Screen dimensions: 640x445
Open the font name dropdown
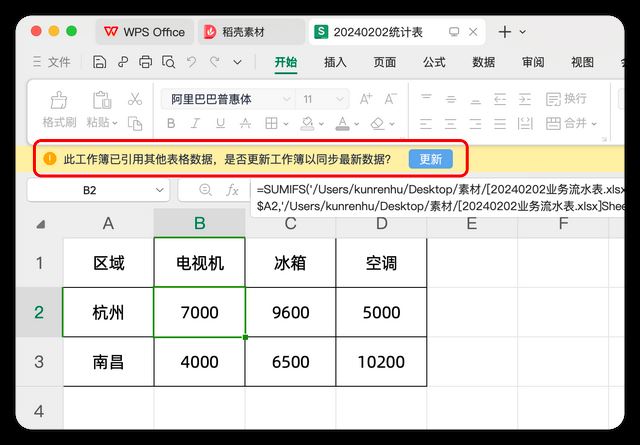287,99
